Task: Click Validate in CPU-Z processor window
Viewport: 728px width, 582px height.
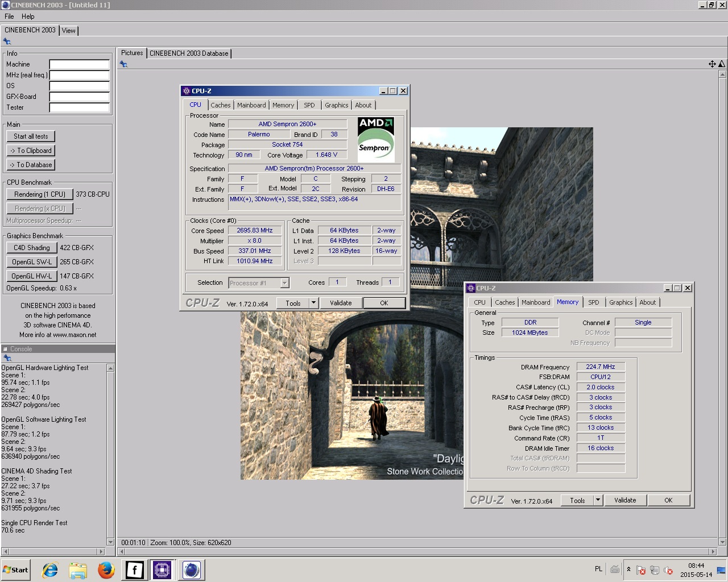Action: click(341, 303)
